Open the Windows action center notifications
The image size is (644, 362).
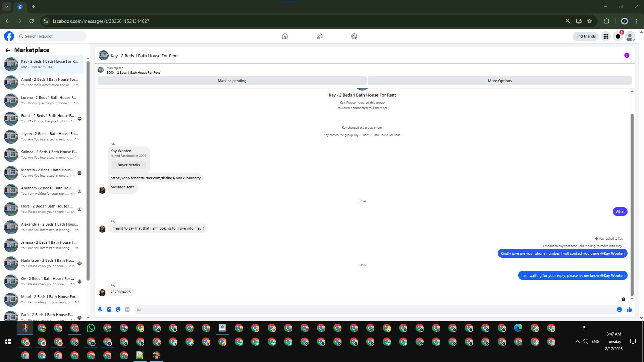tap(633, 342)
